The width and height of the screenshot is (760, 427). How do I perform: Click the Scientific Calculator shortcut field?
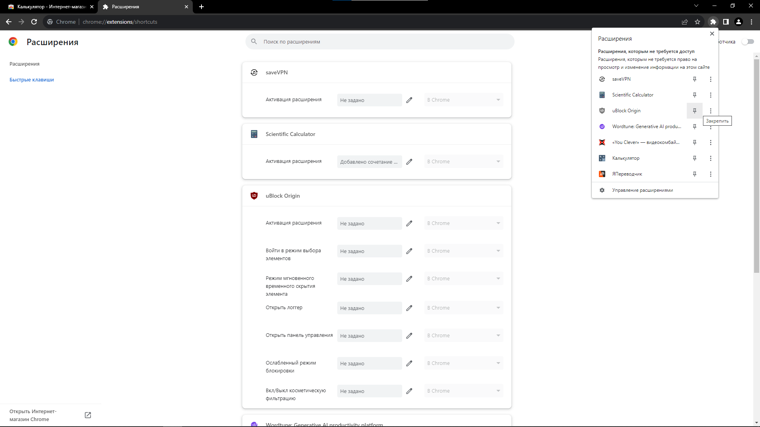[x=369, y=161]
